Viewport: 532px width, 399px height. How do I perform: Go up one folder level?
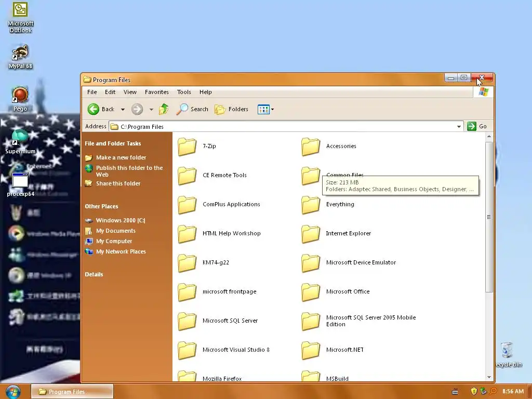coord(164,109)
